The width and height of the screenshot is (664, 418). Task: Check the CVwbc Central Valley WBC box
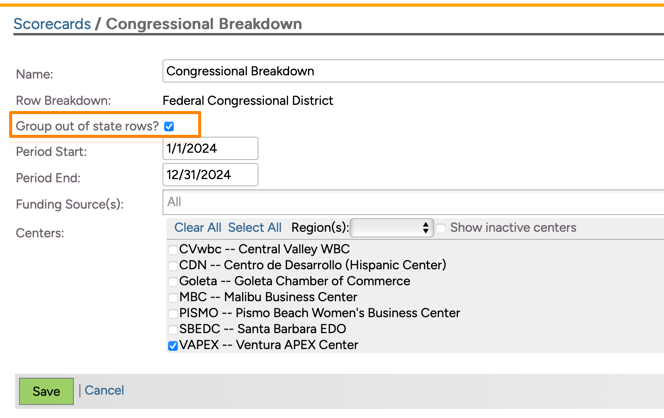coord(173,250)
